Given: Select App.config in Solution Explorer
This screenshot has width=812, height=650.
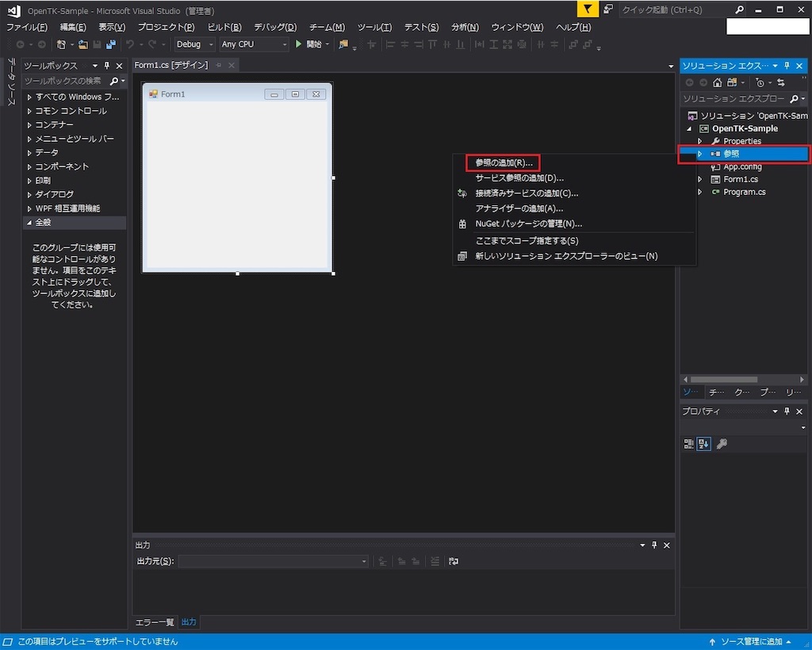Looking at the screenshot, I should pyautogui.click(x=742, y=166).
